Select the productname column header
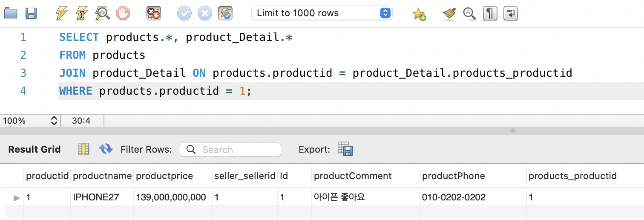This screenshot has height=220, width=644. 102,176
